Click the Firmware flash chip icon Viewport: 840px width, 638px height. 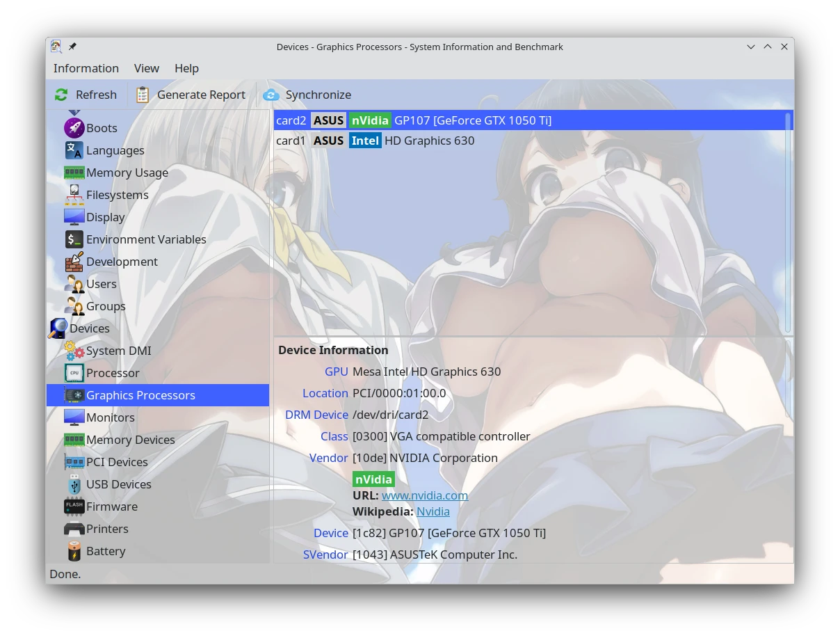pyautogui.click(x=74, y=507)
